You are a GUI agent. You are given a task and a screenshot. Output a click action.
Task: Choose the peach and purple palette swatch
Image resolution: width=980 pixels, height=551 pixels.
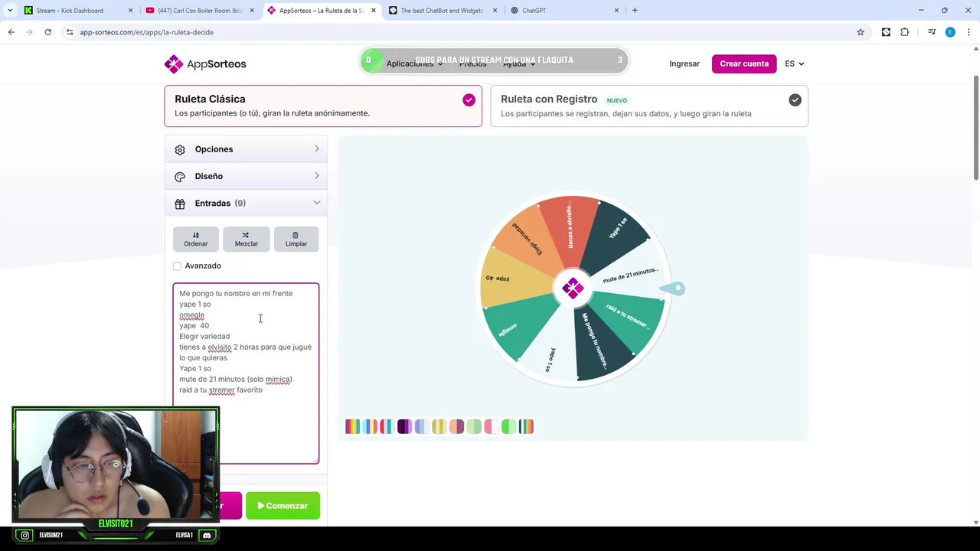456,426
